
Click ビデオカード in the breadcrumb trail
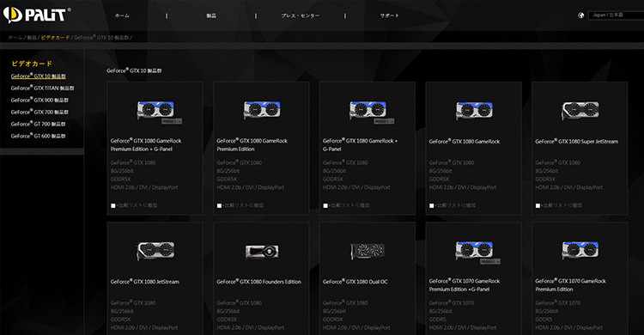point(56,38)
